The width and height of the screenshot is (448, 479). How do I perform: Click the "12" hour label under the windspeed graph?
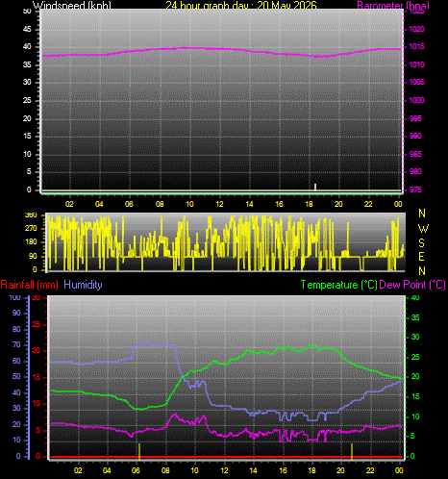pyautogui.click(x=219, y=204)
